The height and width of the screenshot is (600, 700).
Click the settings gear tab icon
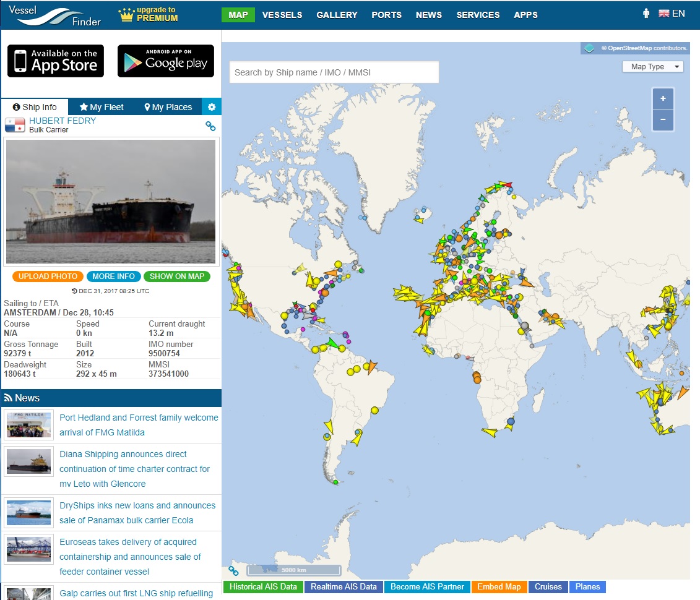pyautogui.click(x=212, y=107)
